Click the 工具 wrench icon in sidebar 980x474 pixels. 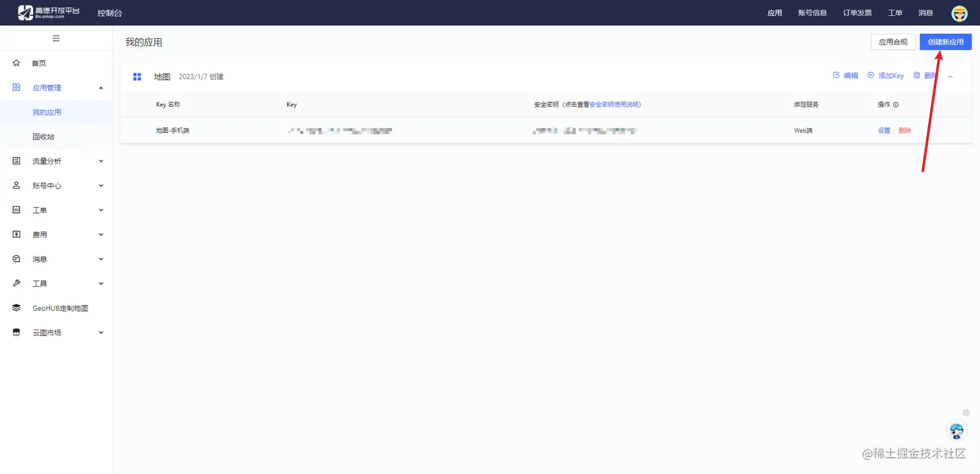tap(16, 283)
